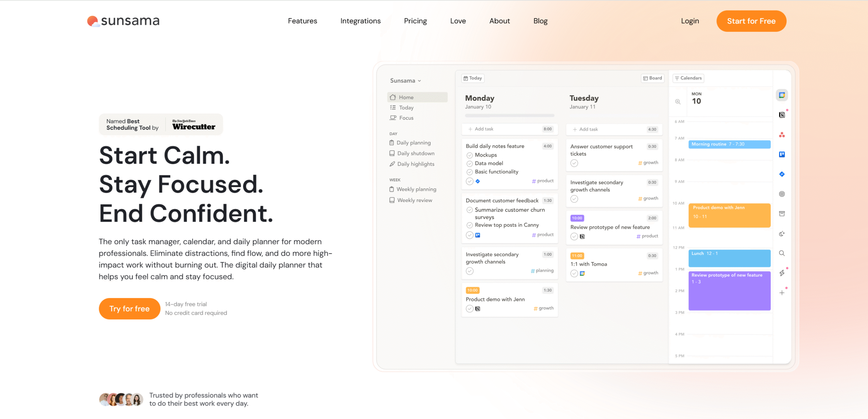Open the Lunch calendar event
Viewport: 868px width, 419px height.
tap(729, 258)
